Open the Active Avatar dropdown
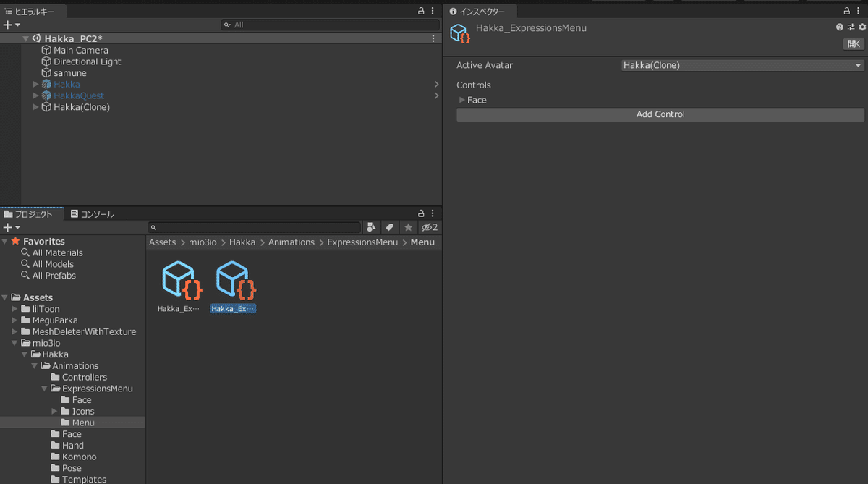868x484 pixels. click(743, 65)
